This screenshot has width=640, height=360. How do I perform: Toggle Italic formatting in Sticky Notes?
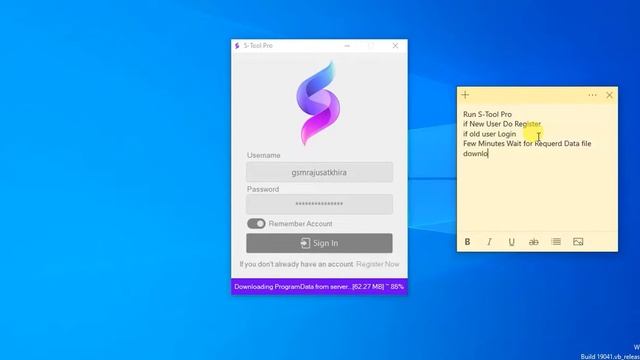pos(489,242)
